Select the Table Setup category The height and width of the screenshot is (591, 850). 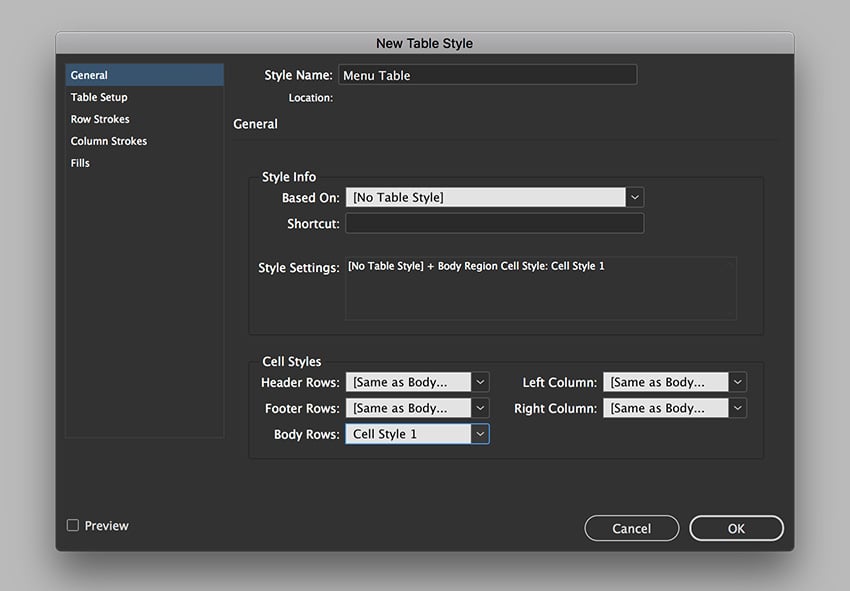click(99, 97)
